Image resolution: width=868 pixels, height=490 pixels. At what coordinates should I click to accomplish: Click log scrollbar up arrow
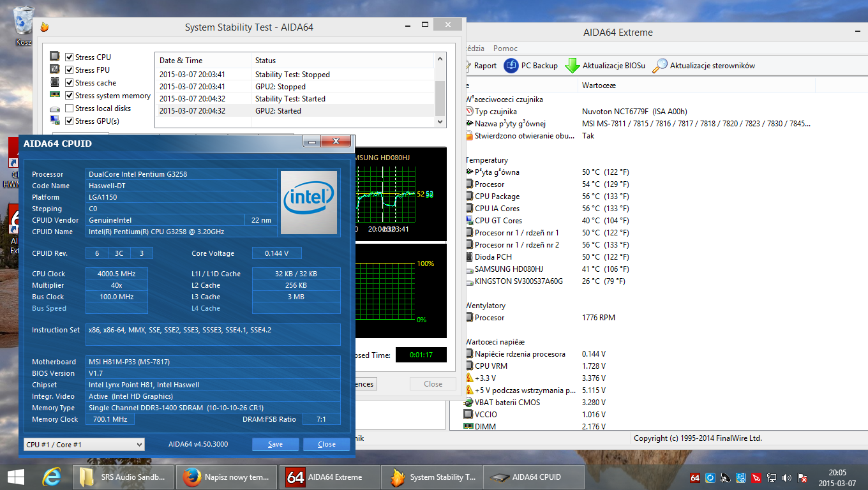[440, 59]
